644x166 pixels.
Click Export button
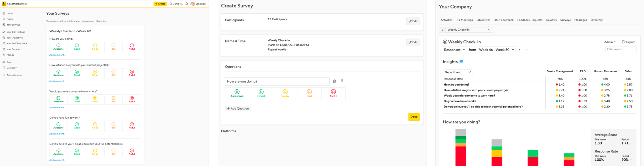[628, 42]
